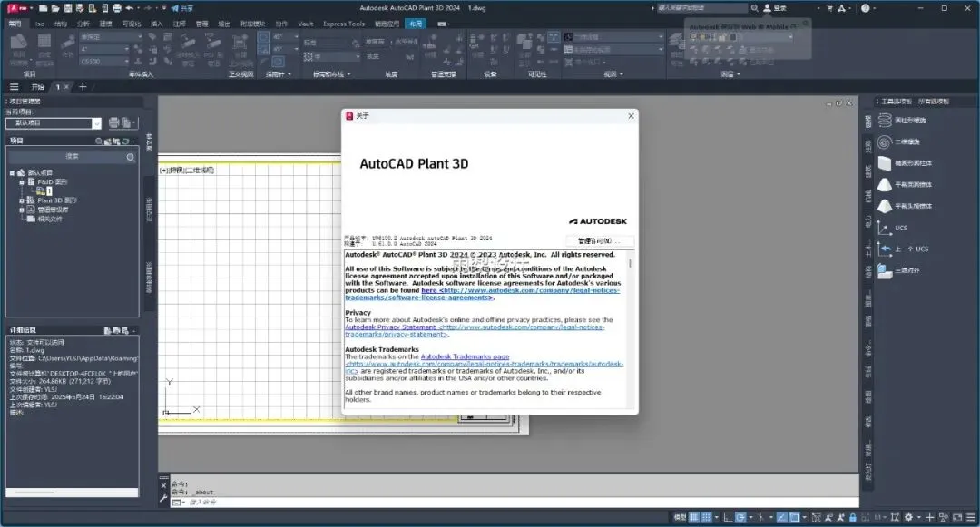
Task: Select the 三维对齐 tool in tool palette
Action: 898,270
